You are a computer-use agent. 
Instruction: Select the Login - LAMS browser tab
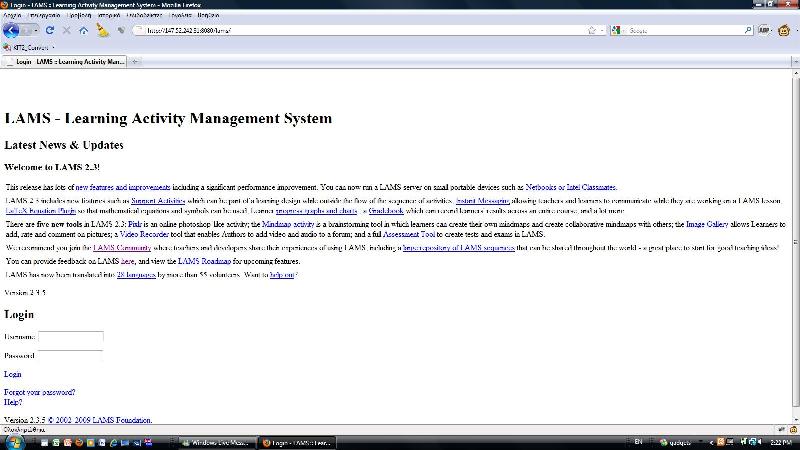[66, 62]
